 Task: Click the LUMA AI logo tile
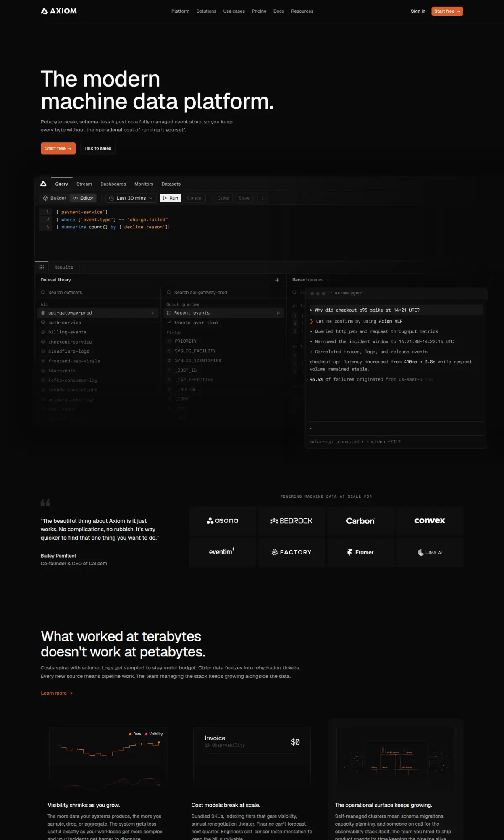click(x=430, y=552)
